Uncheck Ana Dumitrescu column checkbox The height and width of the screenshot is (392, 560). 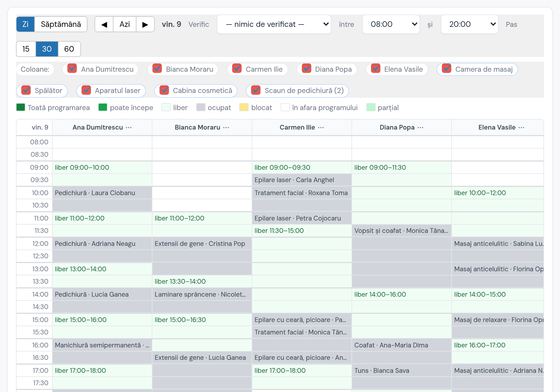(x=72, y=68)
